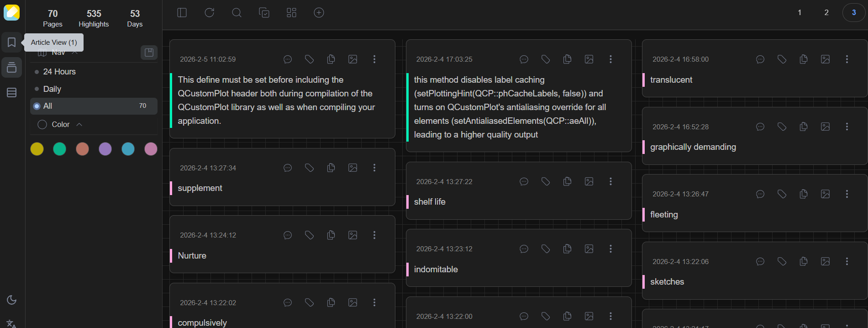This screenshot has width=868, height=328.
Task: Open more options menu on 'Nurture' card
Action: point(374,235)
